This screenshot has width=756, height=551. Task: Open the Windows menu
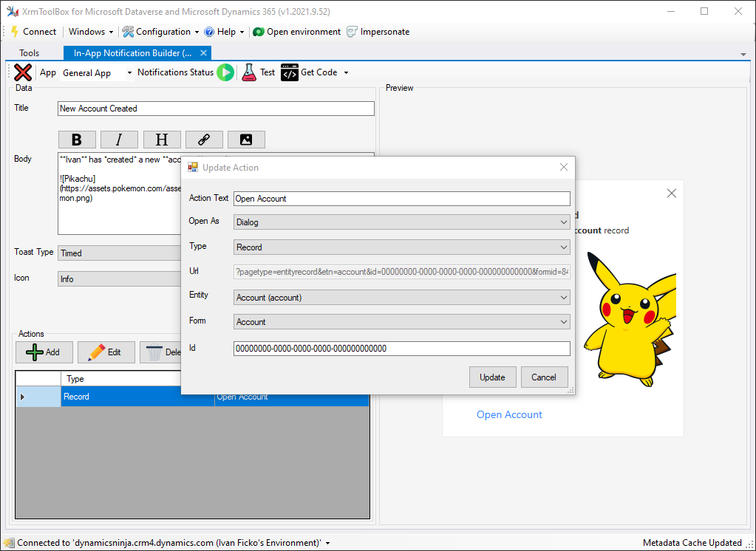(x=91, y=32)
